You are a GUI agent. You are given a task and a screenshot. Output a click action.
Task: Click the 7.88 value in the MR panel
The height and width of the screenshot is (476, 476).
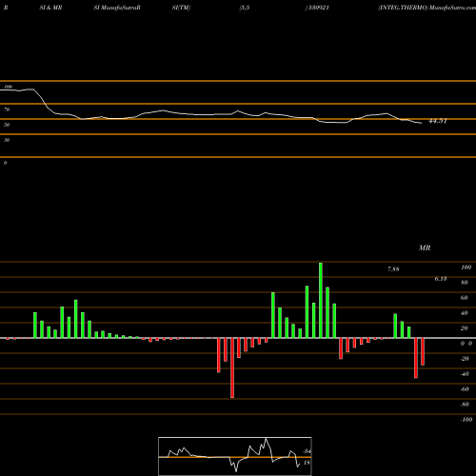pyautogui.click(x=393, y=269)
